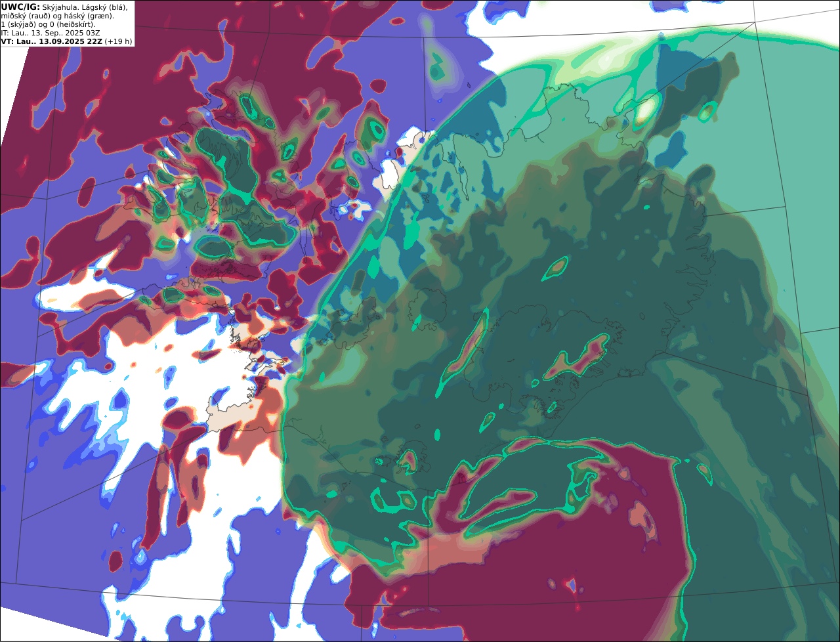Click the '(+19 h)' forecast offset text
The width and height of the screenshot is (840, 642).
(x=118, y=41)
